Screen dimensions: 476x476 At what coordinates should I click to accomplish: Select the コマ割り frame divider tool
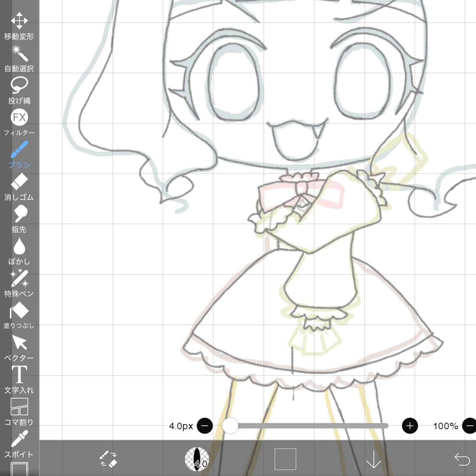click(19, 412)
